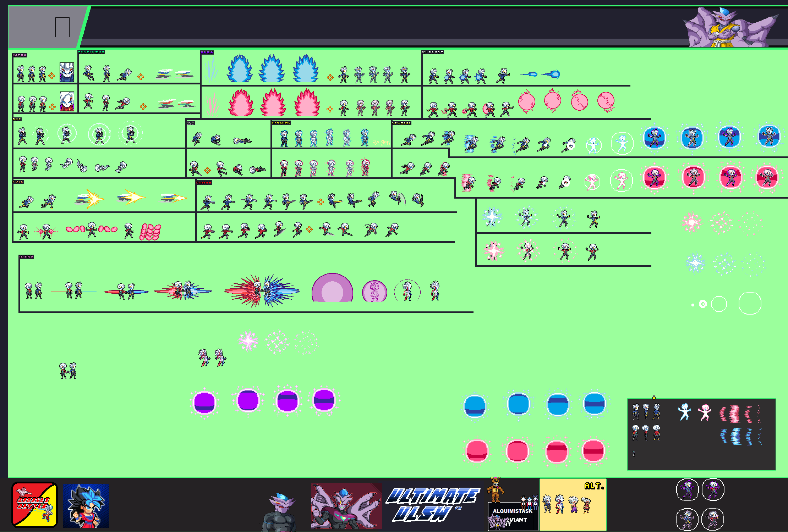Click the Legends Battle red-yellow logo icon
Image resolution: width=788 pixels, height=532 pixels.
34,504
